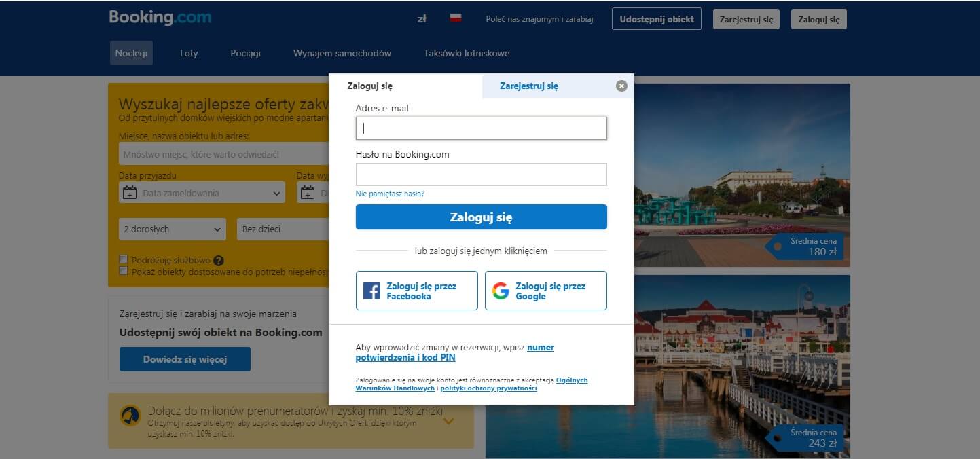The image size is (980, 459).
Task: Enable the Podróżuję służbowo checkbox
Action: click(124, 259)
